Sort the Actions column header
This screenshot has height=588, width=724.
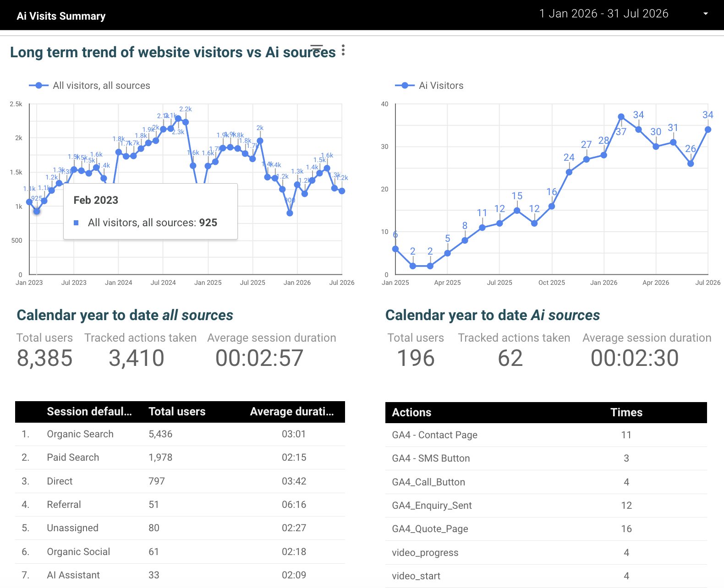(x=411, y=413)
